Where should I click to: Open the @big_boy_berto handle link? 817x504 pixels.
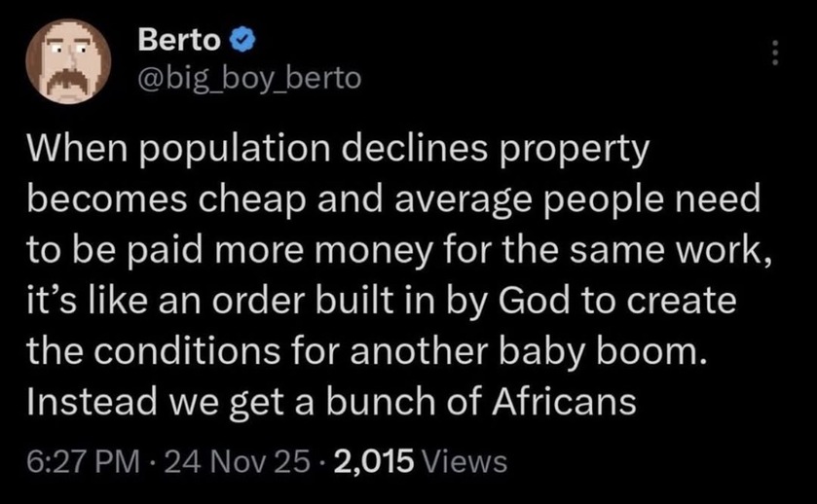pos(249,77)
